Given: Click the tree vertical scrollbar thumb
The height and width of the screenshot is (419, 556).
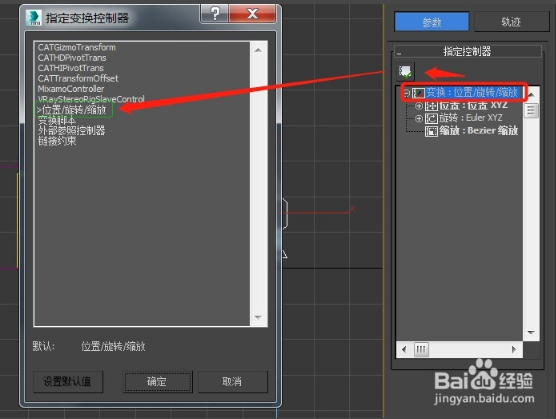Looking at the screenshot, I should [x=531, y=110].
